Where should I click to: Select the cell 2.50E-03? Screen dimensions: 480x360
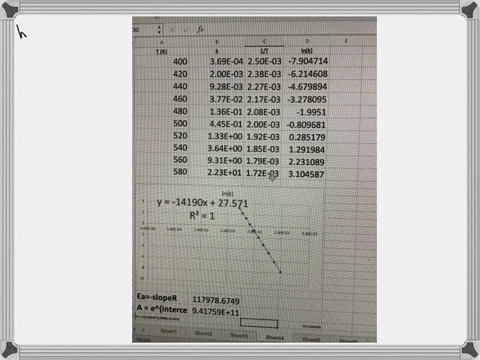264,62
